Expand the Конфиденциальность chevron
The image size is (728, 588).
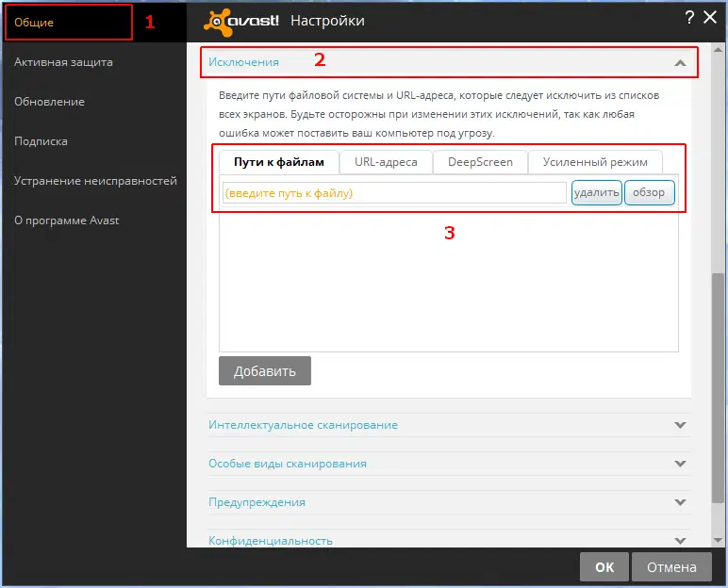pyautogui.click(x=680, y=541)
